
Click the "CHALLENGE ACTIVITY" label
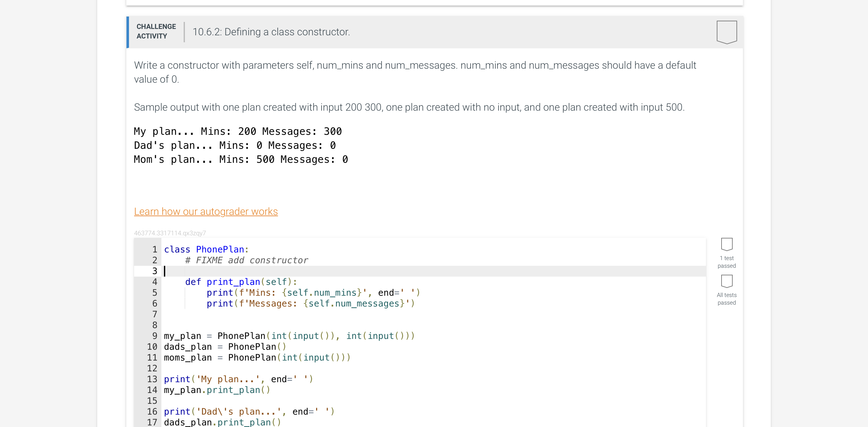tap(156, 31)
